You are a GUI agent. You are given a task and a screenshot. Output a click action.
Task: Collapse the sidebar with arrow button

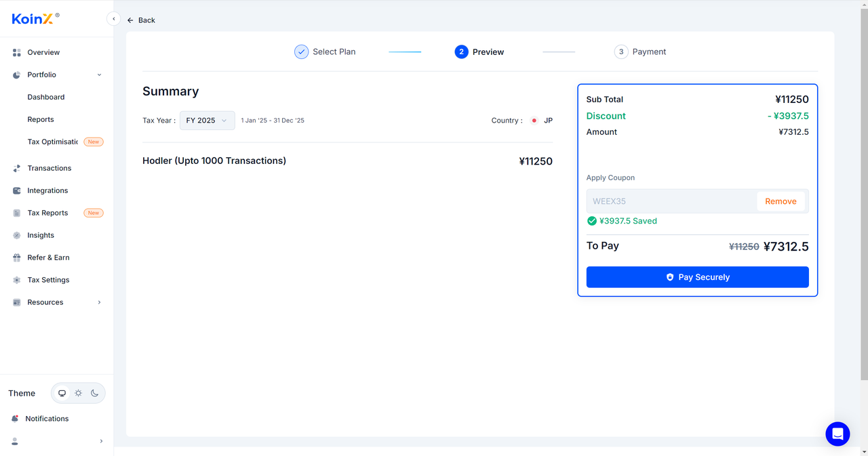tap(114, 19)
